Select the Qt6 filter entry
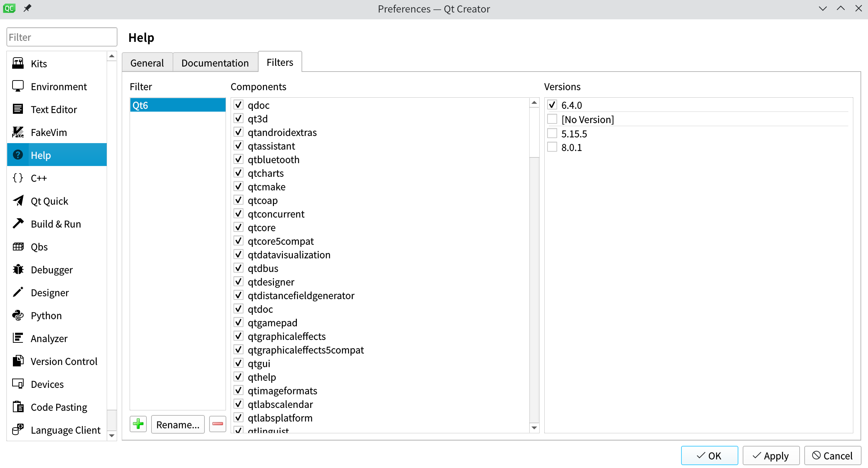Image resolution: width=868 pixels, height=468 pixels. coord(178,105)
